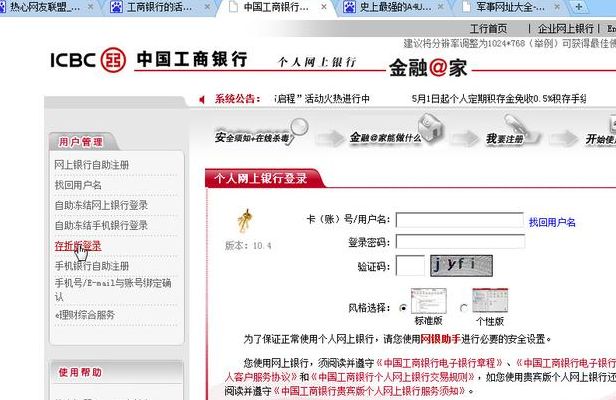
Task: Open the 网银助手 link
Action: [440, 339]
